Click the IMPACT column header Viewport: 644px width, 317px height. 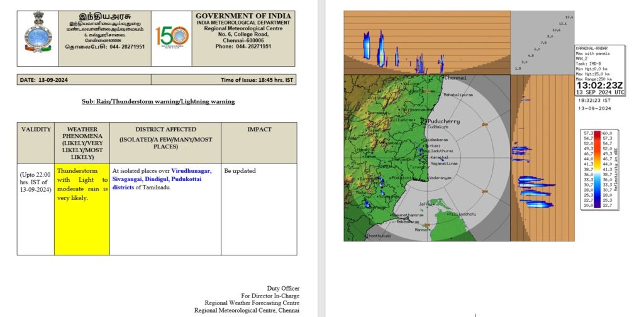pyautogui.click(x=258, y=130)
